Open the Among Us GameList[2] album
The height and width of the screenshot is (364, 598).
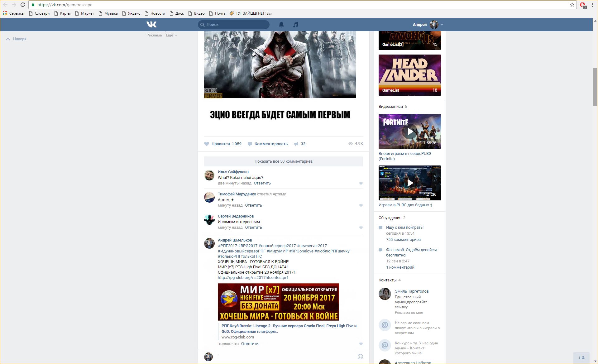point(409,41)
